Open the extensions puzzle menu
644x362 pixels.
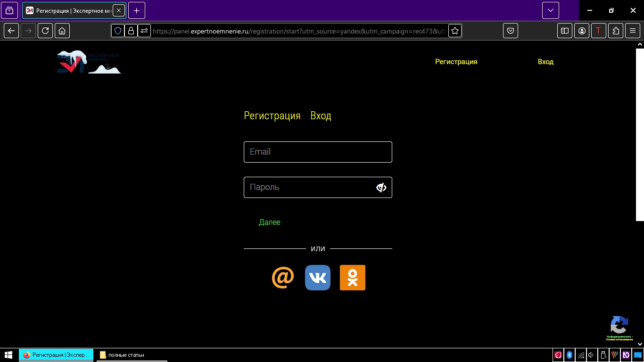[x=616, y=31]
